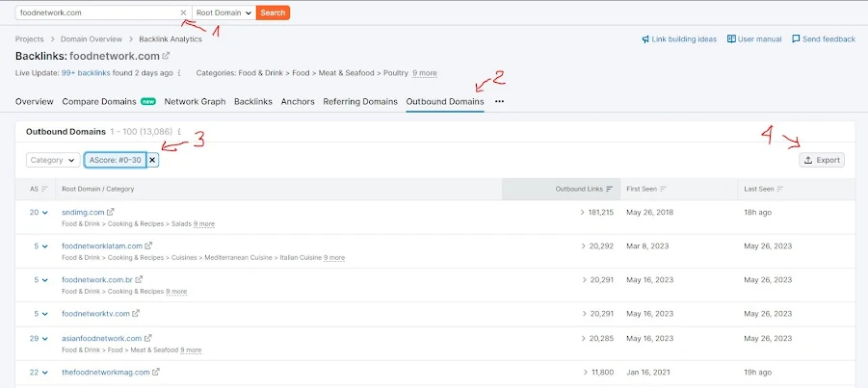
Task: Open the Root Domain dropdown
Action: [x=224, y=13]
